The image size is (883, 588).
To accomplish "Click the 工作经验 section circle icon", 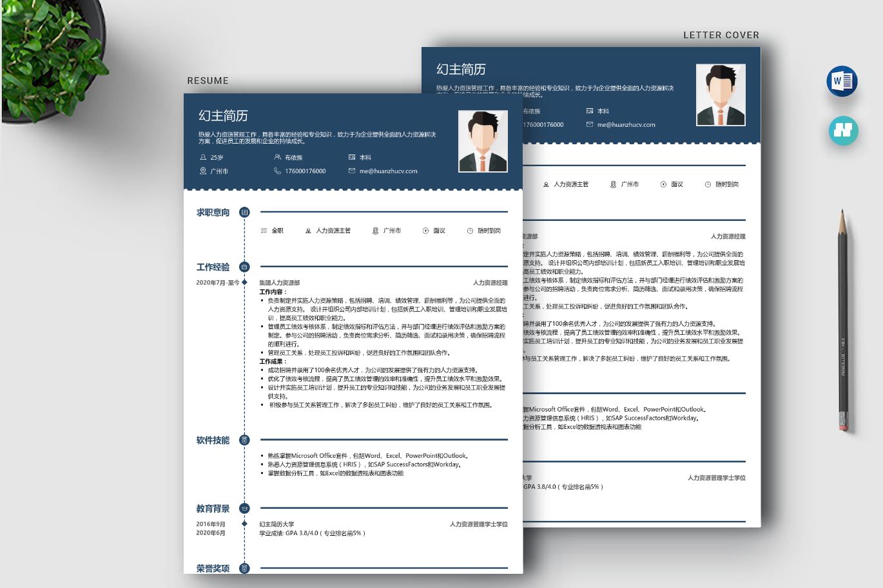I will [x=244, y=267].
